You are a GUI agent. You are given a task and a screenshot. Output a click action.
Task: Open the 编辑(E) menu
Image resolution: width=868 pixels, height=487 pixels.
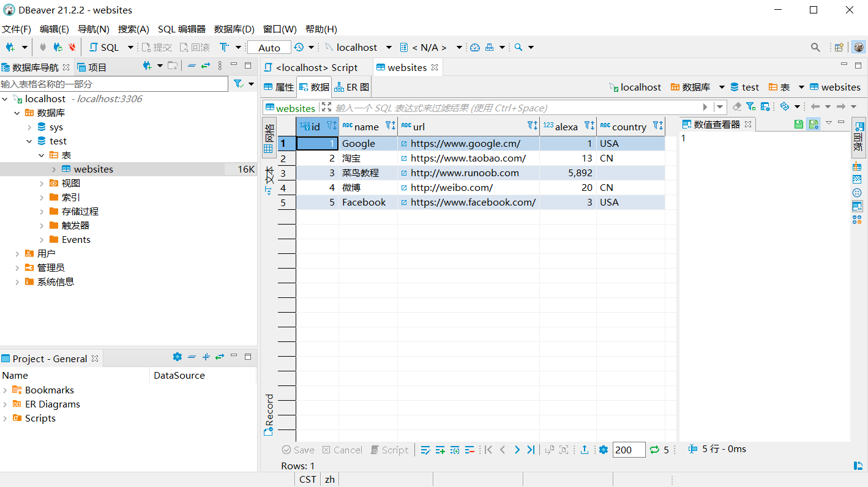tap(54, 29)
